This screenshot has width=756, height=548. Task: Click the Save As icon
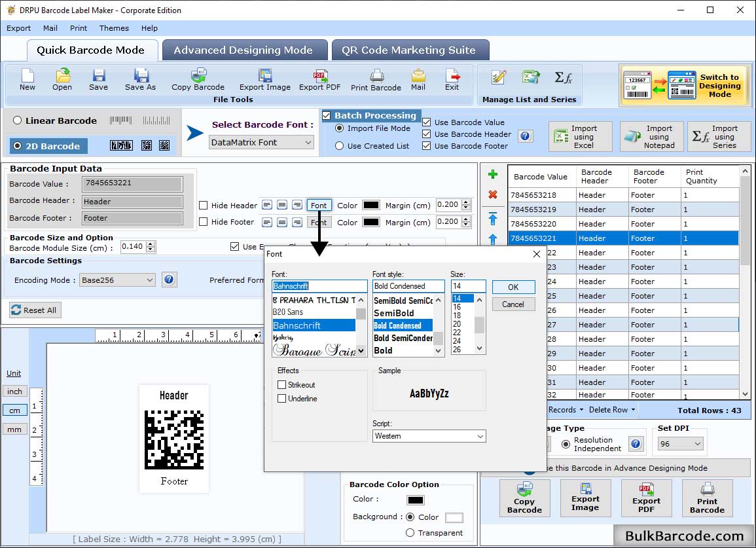click(x=140, y=80)
